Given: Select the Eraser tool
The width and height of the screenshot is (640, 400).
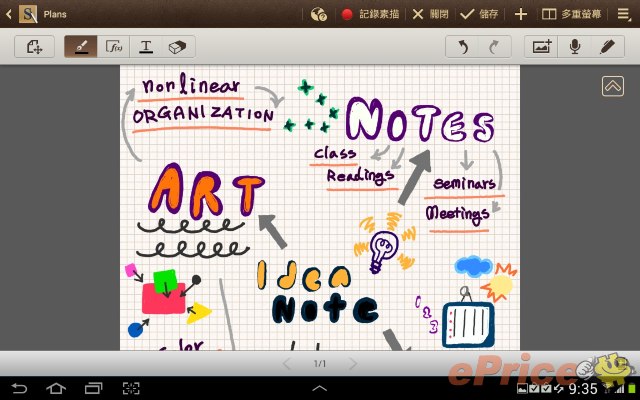Looking at the screenshot, I should 177,47.
